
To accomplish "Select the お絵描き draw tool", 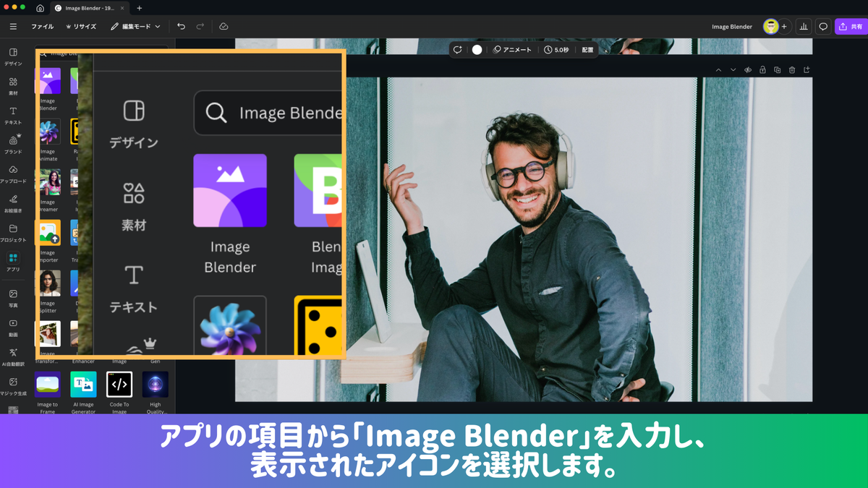I will click(x=13, y=203).
